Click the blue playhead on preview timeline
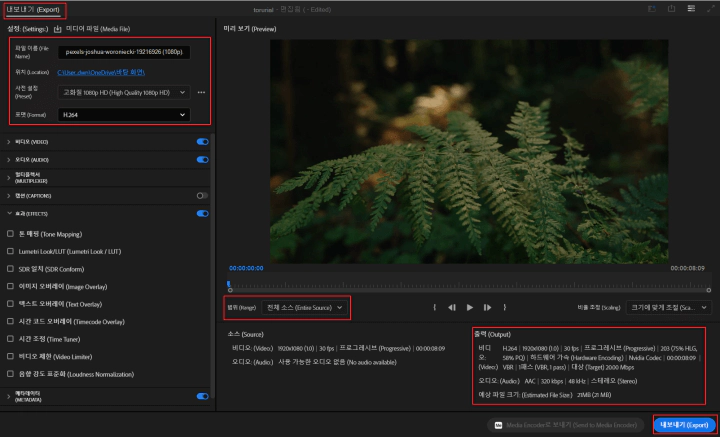Screen dimensions: 720x437 (229, 284)
